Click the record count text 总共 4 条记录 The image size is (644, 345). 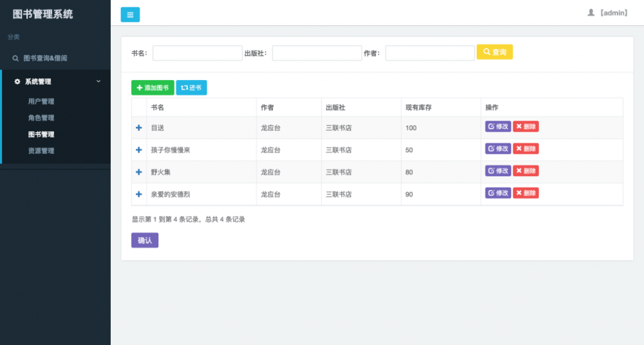pos(225,219)
